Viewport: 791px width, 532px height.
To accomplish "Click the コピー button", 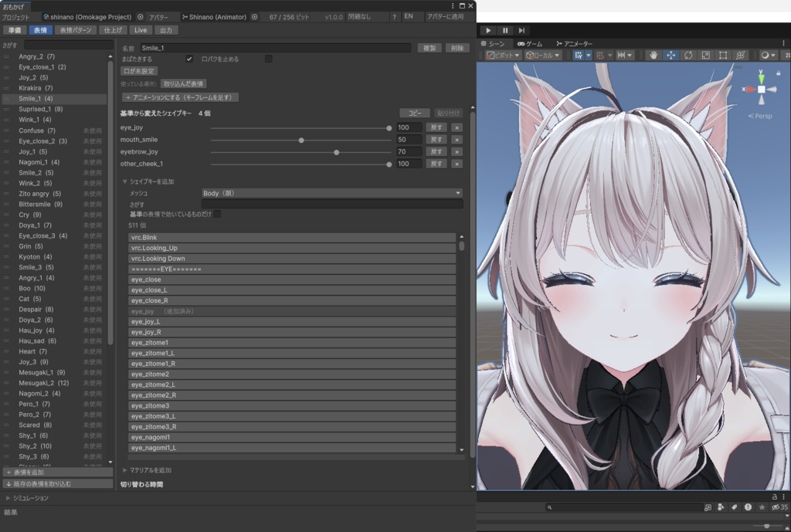I will (x=415, y=114).
